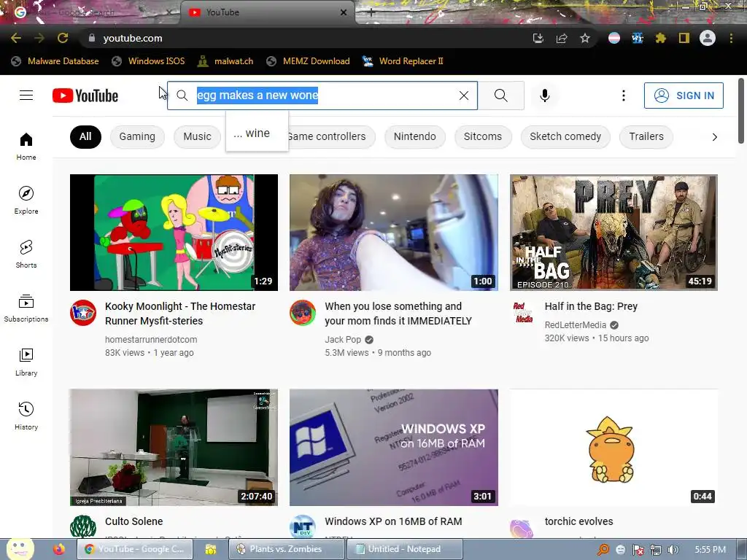Open the folder icon in the taskbar

point(211,549)
